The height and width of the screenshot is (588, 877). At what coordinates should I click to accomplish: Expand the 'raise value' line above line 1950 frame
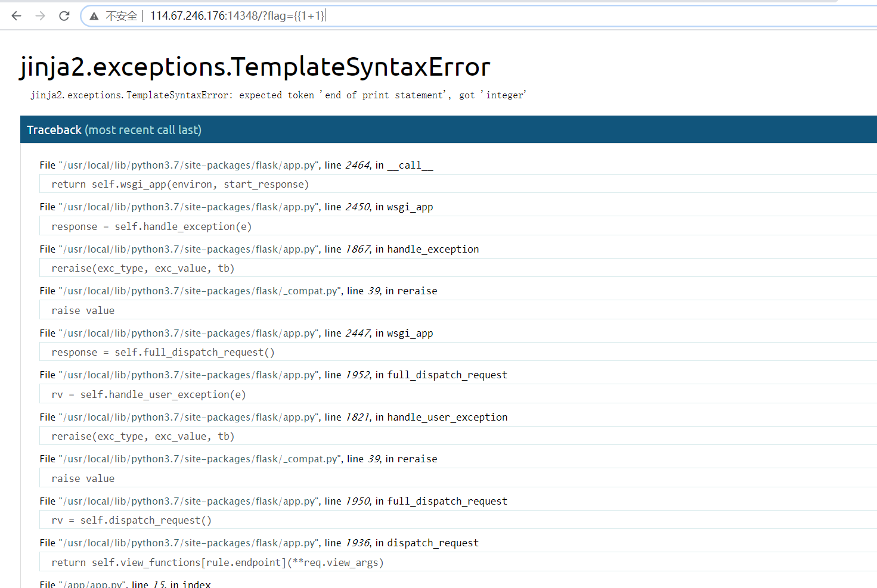[458, 478]
